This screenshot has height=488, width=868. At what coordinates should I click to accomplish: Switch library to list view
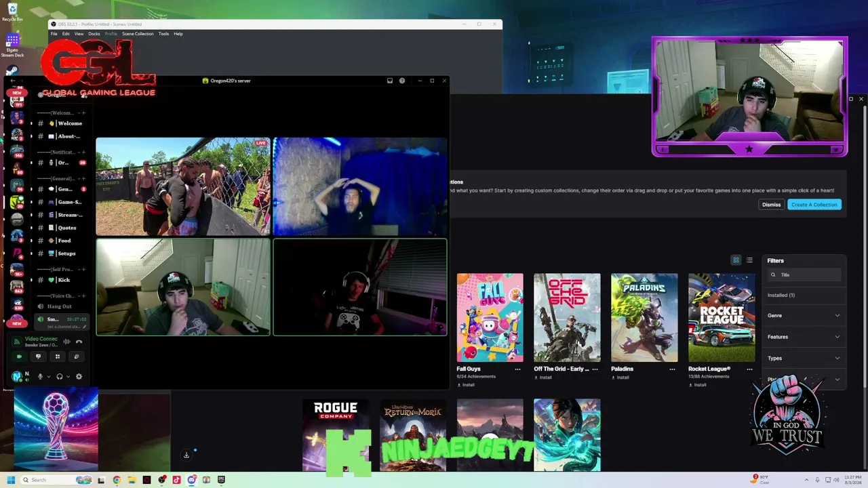[749, 260]
